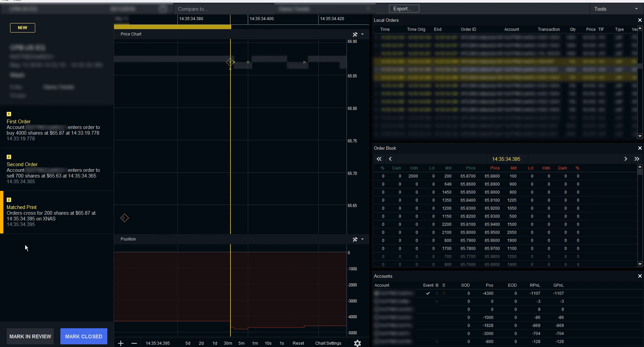Image resolution: width=644 pixels, height=347 pixels.
Task: Set chart range to 2d
Action: pyautogui.click(x=201, y=343)
